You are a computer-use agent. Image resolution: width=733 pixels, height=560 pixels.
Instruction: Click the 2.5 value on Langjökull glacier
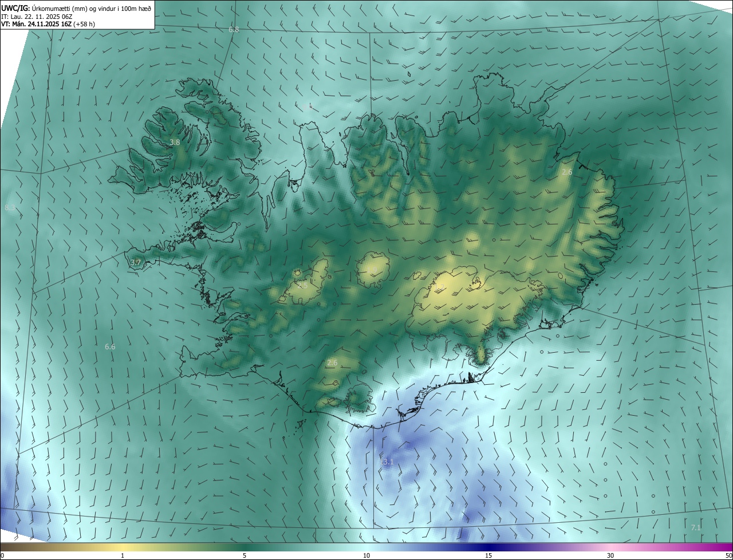pyautogui.click(x=302, y=285)
